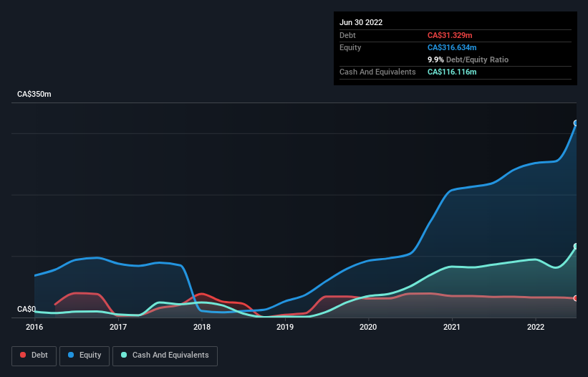588x377 pixels.
Task: Select the Equity endpoint marker for Jun 2022
Action: [x=576, y=123]
